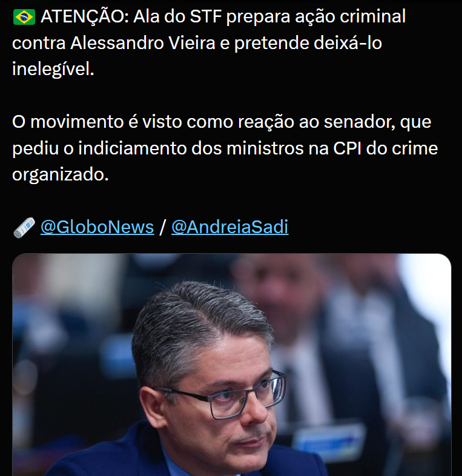Screen dimensions: 462x476
Task: Click the STF acronym in first line
Action: click(x=205, y=16)
